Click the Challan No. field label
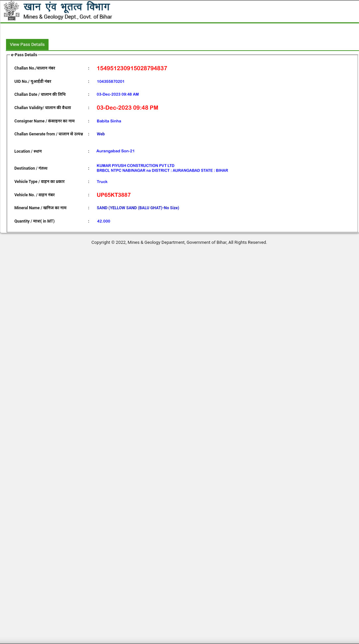This screenshot has height=644, width=359. click(x=35, y=68)
